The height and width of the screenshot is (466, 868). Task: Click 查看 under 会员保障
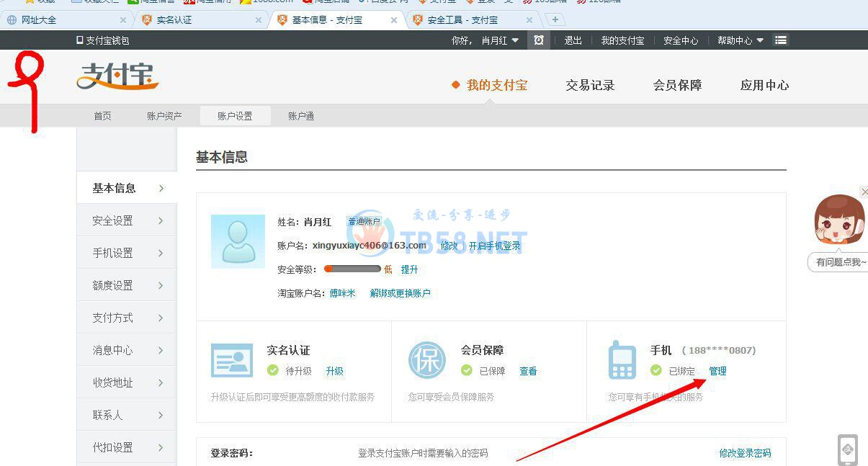pos(528,371)
